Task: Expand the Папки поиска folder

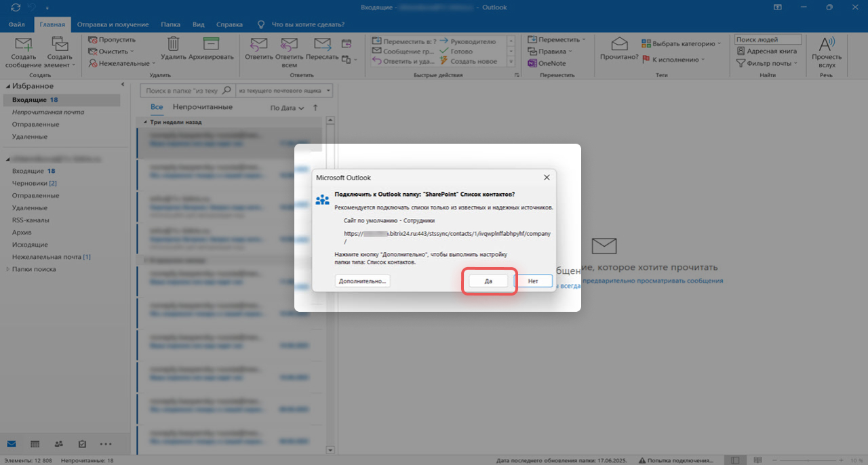Action: point(8,269)
